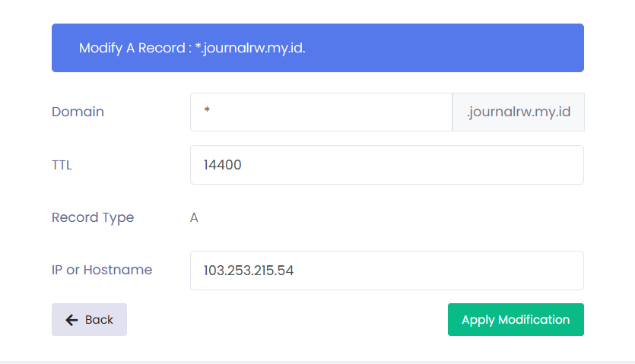Click *.journalrw.my.id. text in the header
635x364 pixels.
[x=255, y=48]
